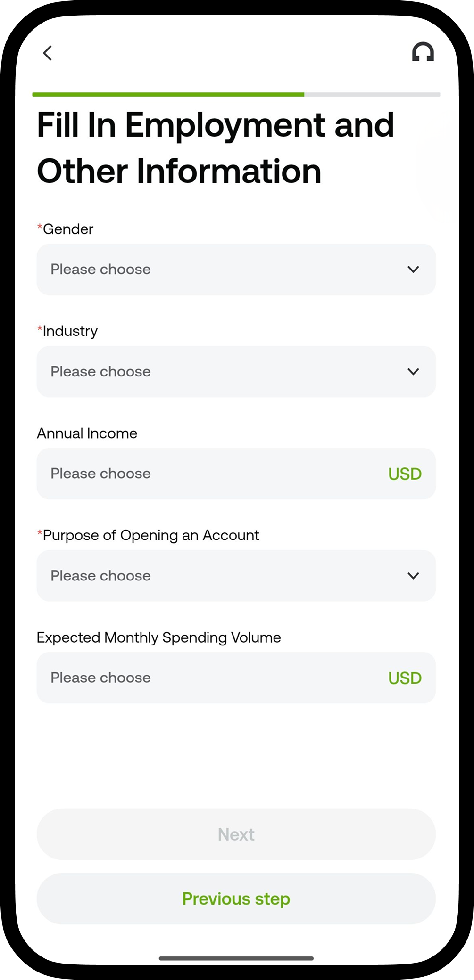Tap the home indicator bar at bottom
This screenshot has height=980, width=474.
[236, 958]
